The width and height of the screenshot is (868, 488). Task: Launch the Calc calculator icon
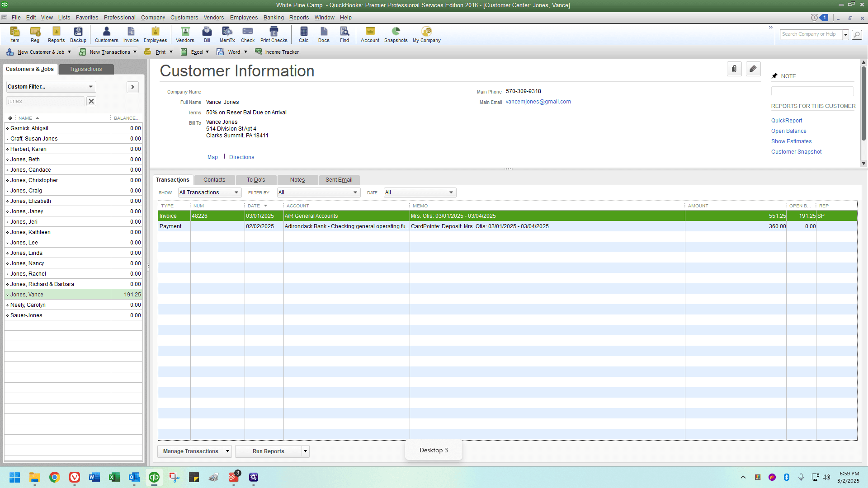[304, 34]
